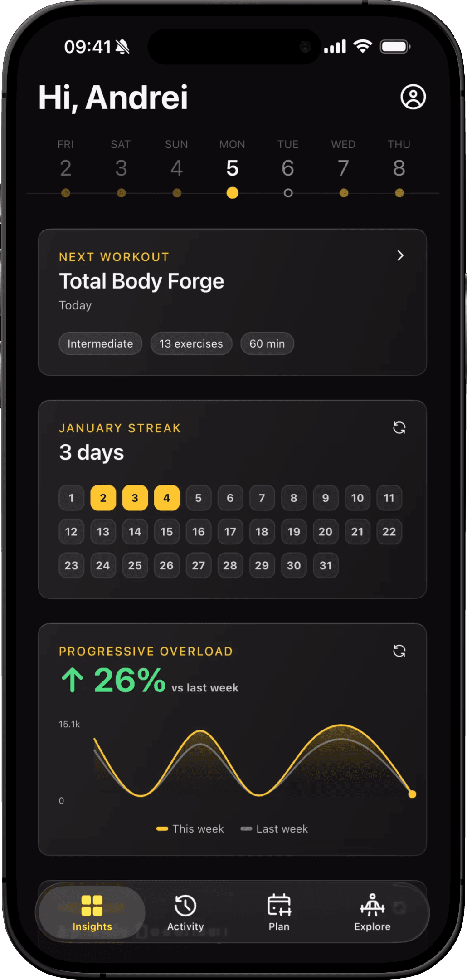Open the profile account icon

coord(413,97)
